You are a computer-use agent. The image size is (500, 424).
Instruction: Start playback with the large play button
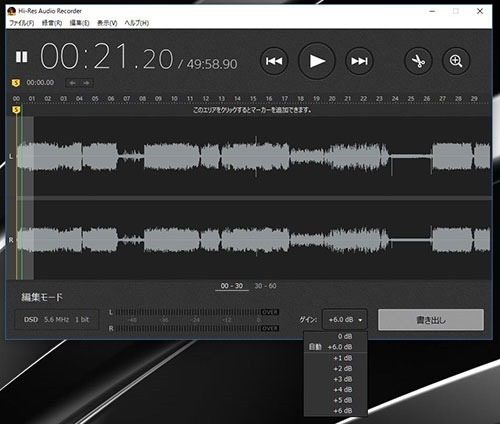(317, 61)
